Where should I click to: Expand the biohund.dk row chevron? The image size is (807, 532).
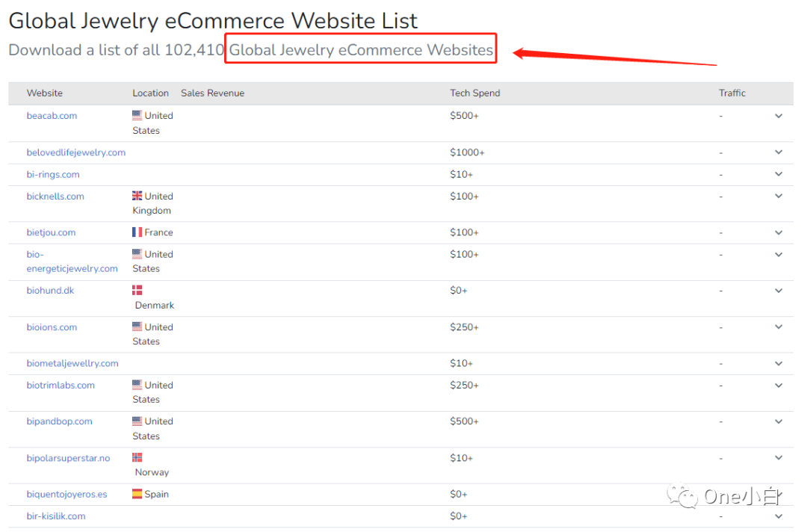pos(779,291)
